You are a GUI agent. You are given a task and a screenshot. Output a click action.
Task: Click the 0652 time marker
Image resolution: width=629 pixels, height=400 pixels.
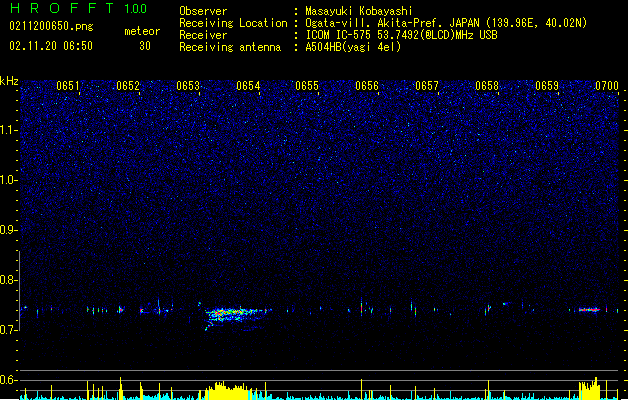128,86
